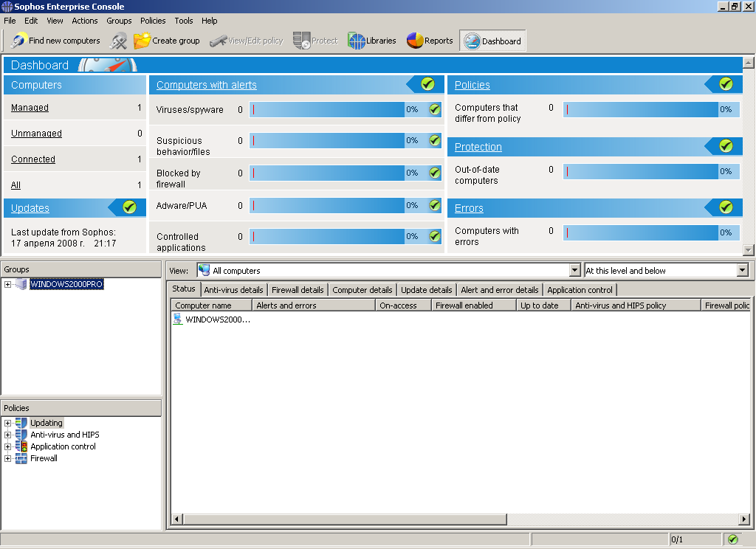
Task: Click the Protection header checkmark icon
Action: pyautogui.click(x=726, y=146)
